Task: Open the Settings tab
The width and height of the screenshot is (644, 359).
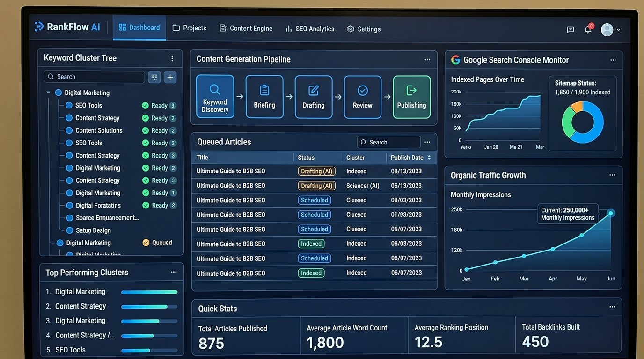Action: click(364, 29)
